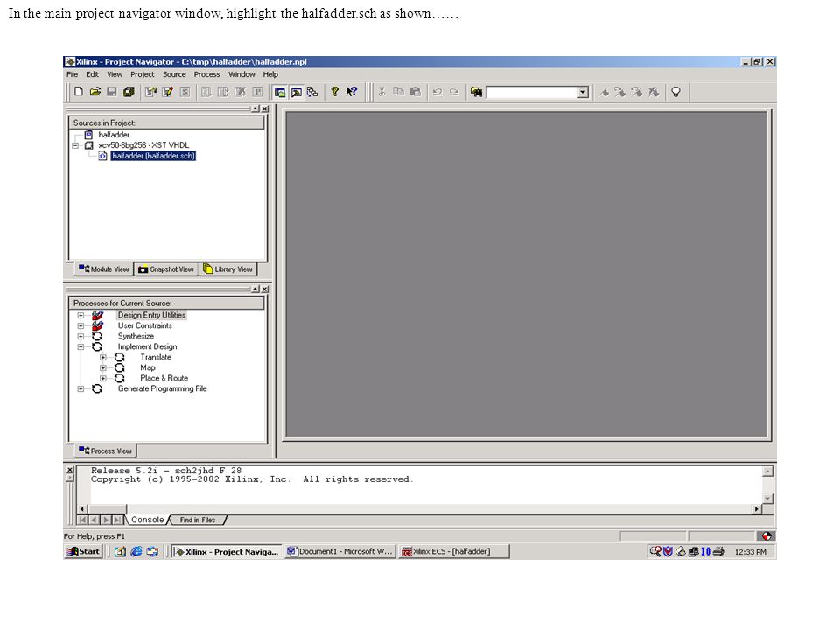The height and width of the screenshot is (630, 840).
Task: Open the Source menu
Action: pos(174,74)
